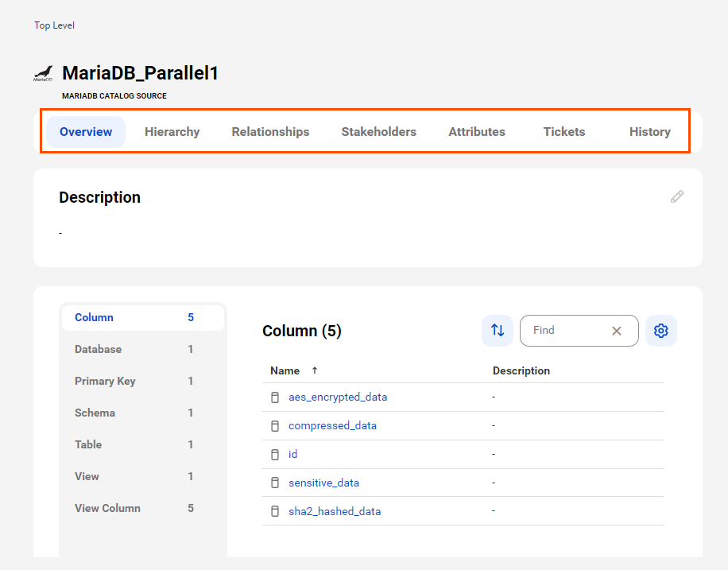
Task: Click the MariaDB_Parallel1 title
Action: coord(140,73)
